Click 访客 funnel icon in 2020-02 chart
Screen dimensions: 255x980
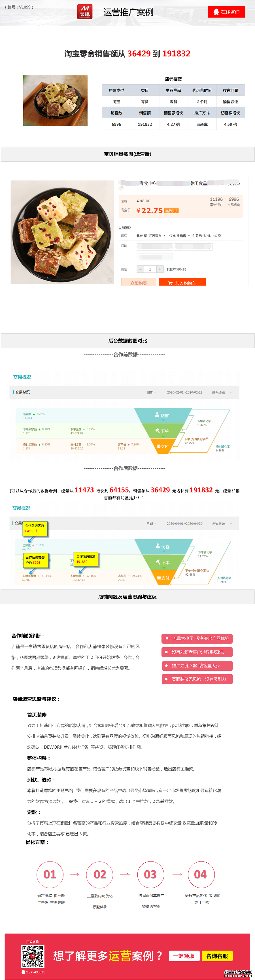click(157, 415)
